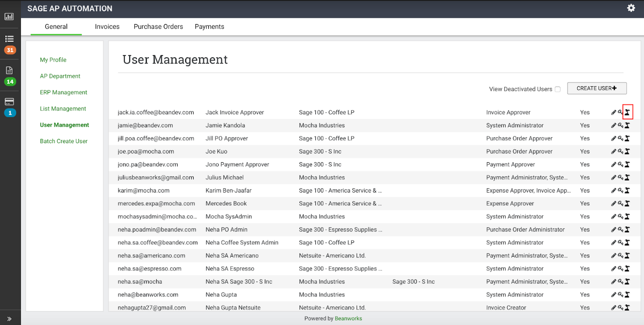Click email mochasysadmin@mocha.co...
Image resolution: width=644 pixels, height=325 pixels.
(x=157, y=216)
